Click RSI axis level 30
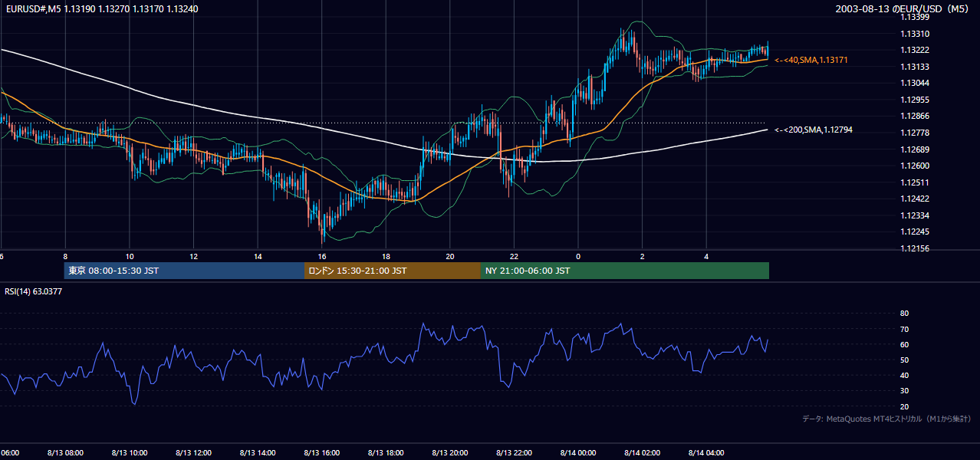Viewport: 980px width, 460px height. point(904,391)
